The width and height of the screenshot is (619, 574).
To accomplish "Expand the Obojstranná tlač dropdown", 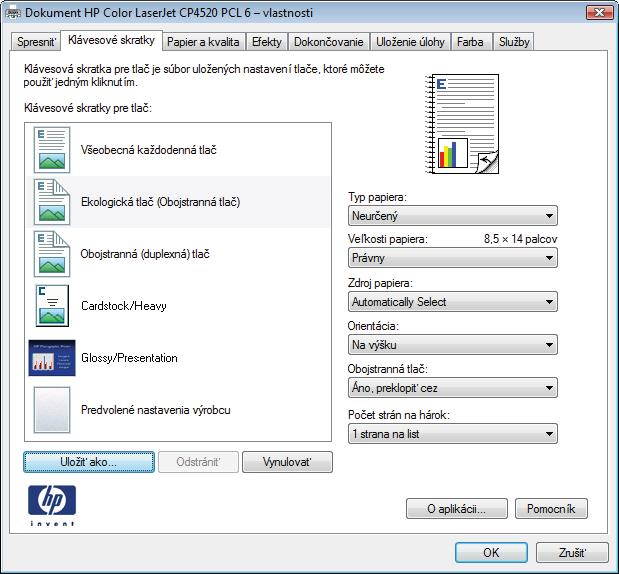I will point(453,388).
